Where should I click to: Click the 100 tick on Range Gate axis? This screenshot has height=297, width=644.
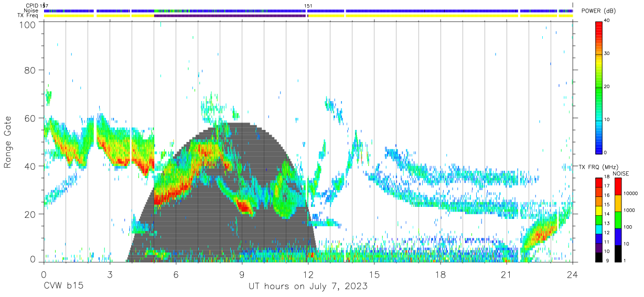coord(27,24)
